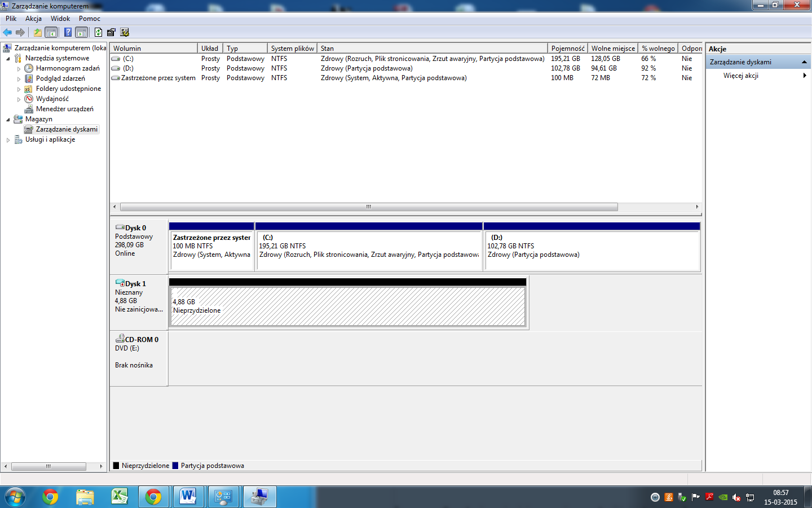The image size is (812, 508).
Task: Select the Nieprzydzielone 4,88 GB region
Action: click(x=347, y=306)
